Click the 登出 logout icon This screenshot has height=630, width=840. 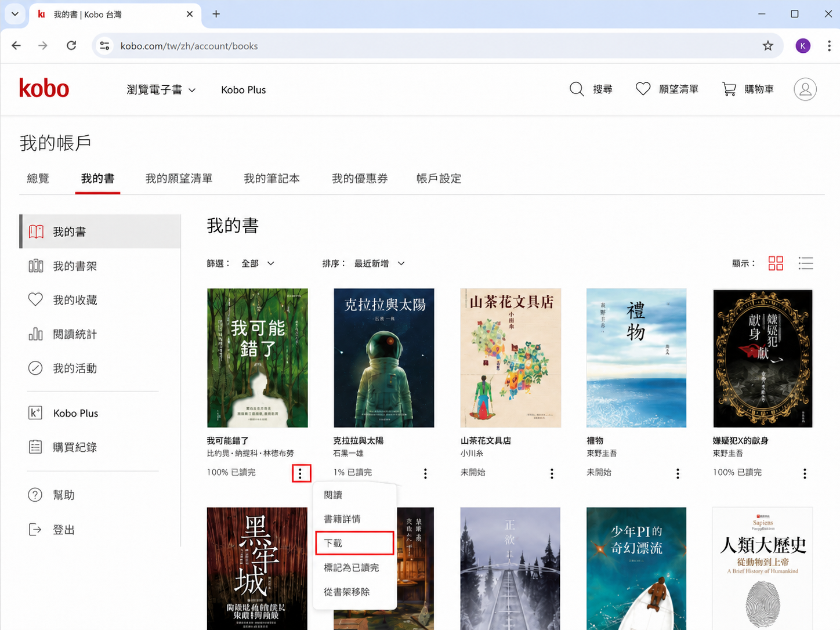click(x=35, y=529)
